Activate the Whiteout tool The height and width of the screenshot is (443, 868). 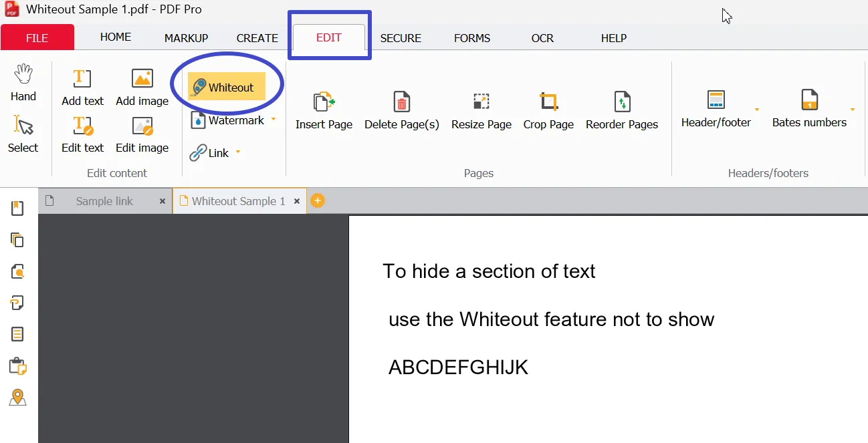click(227, 87)
